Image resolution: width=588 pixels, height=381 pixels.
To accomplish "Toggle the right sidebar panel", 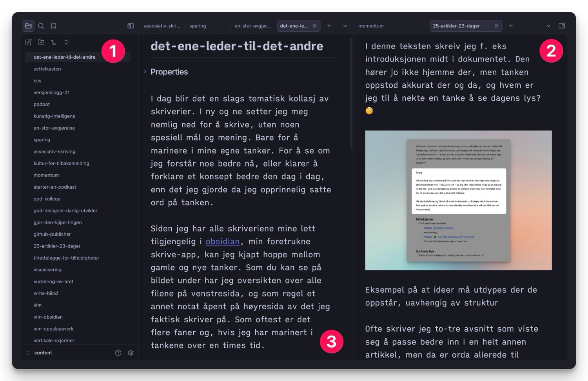I will 562,26.
